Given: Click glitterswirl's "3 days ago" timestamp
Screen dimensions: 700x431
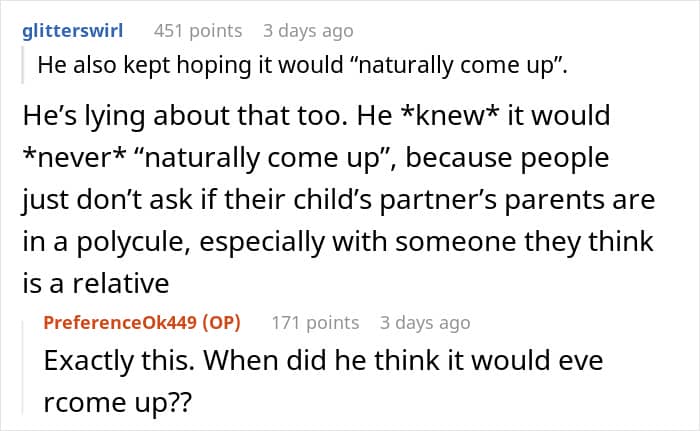Looking at the screenshot, I should (307, 30).
